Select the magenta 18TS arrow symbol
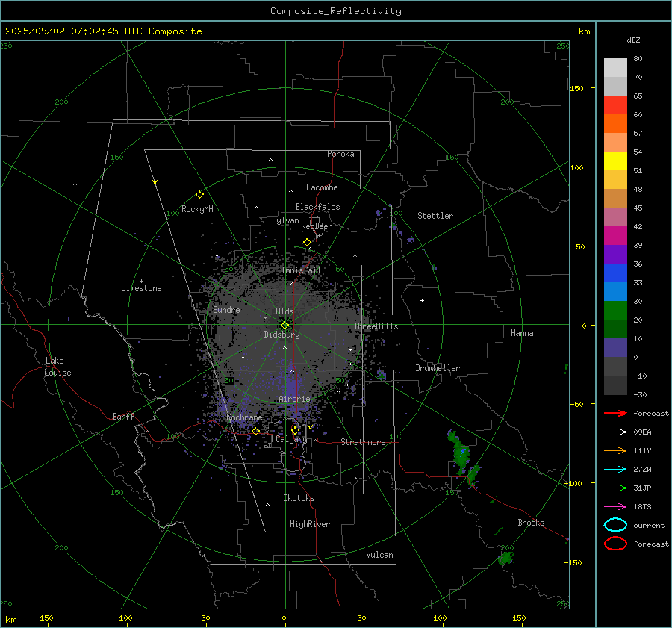Viewport: 672px width, 628px height. click(x=615, y=507)
